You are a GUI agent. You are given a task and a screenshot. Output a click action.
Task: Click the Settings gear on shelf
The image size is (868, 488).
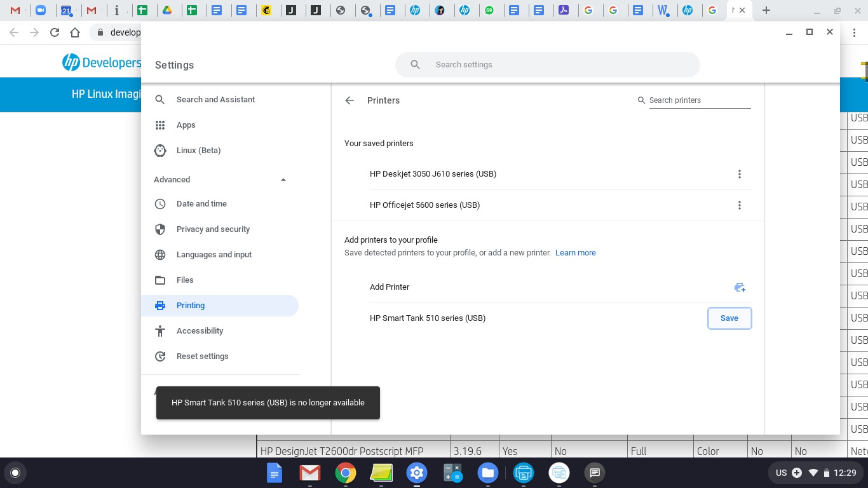417,473
